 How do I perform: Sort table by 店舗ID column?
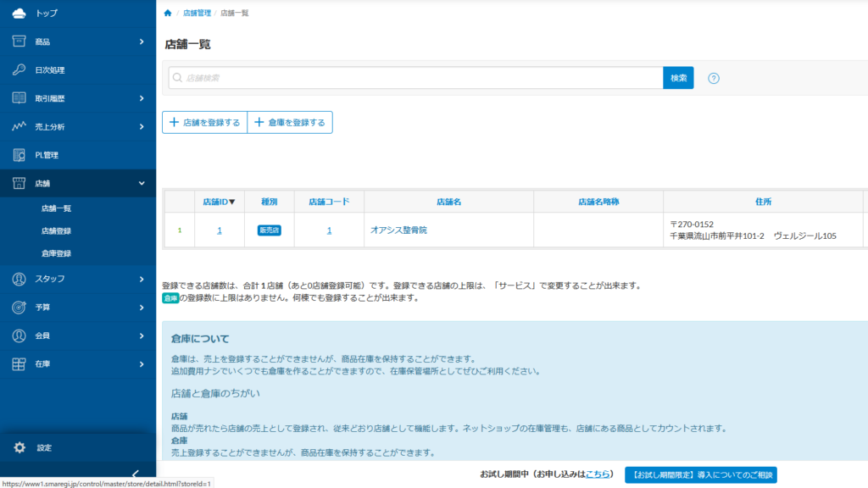point(219,202)
